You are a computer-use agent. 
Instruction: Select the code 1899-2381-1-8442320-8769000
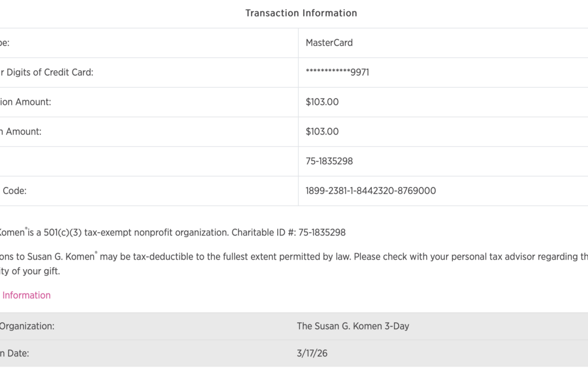click(x=370, y=191)
